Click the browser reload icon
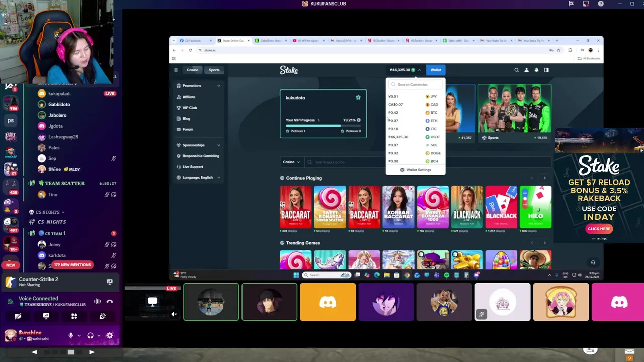 tap(190, 50)
